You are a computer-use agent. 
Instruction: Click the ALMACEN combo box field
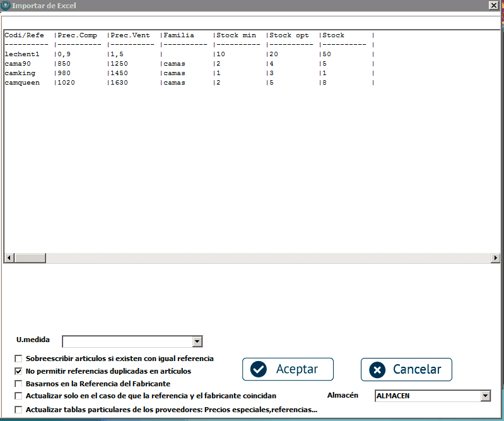click(426, 396)
